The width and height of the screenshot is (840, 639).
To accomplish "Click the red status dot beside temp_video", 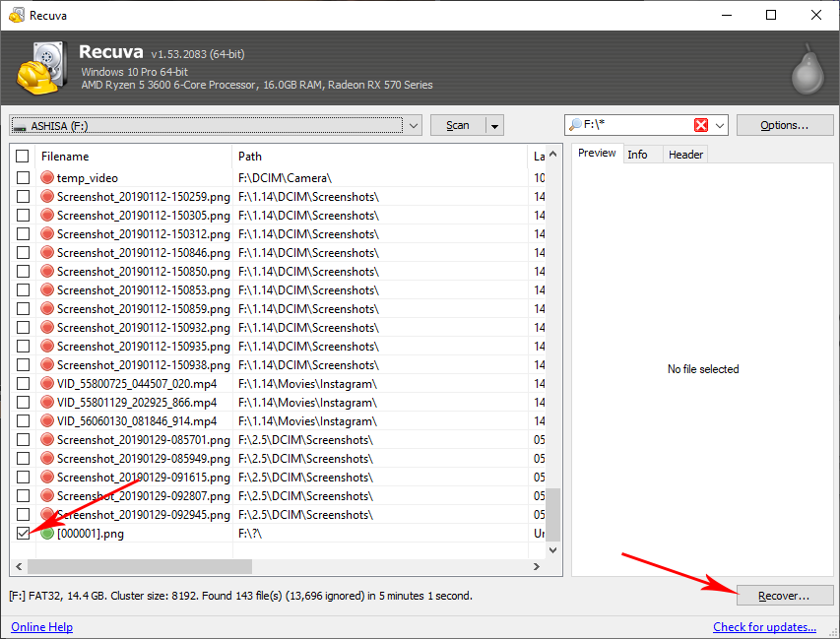I will (x=47, y=177).
